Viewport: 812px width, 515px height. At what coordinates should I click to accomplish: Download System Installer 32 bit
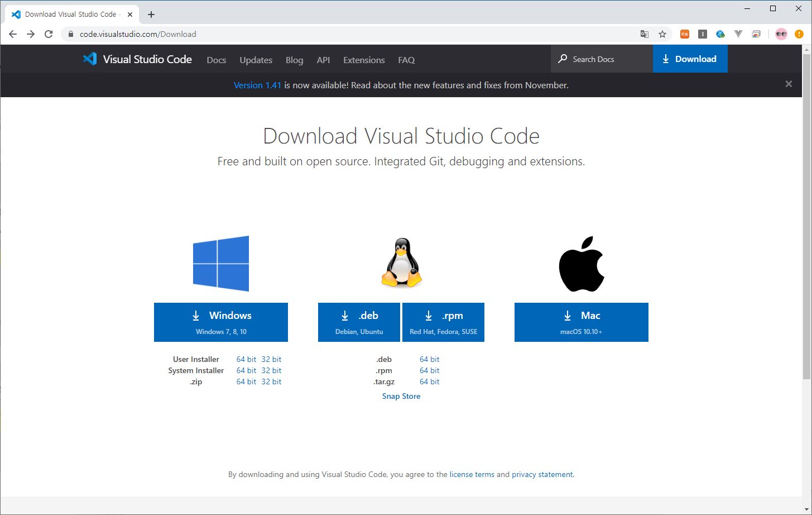[271, 370]
